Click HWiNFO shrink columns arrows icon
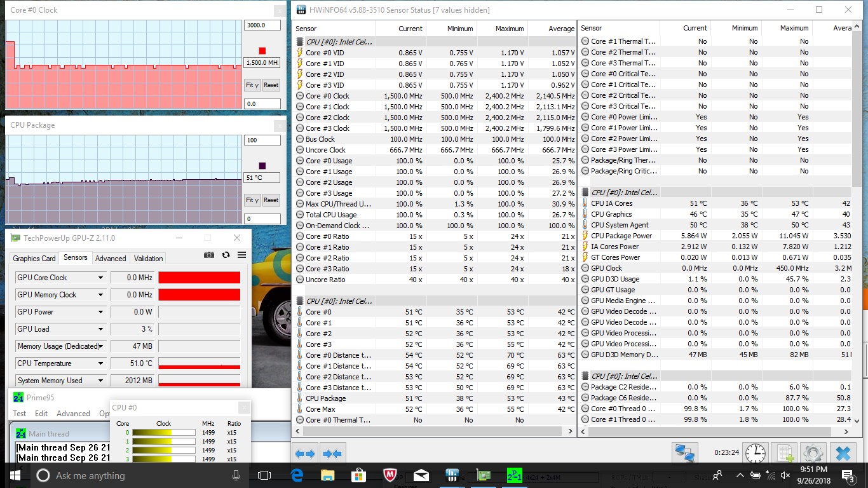Viewport: 868px width, 488px height. (333, 454)
